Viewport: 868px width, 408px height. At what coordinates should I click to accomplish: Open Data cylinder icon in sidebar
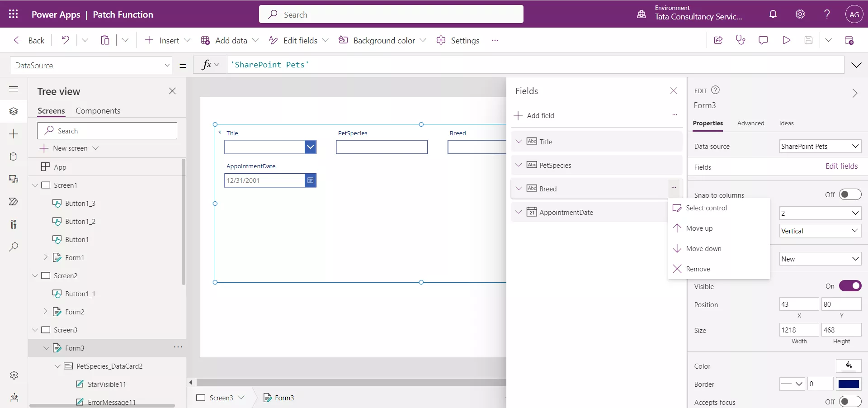pyautogui.click(x=14, y=157)
